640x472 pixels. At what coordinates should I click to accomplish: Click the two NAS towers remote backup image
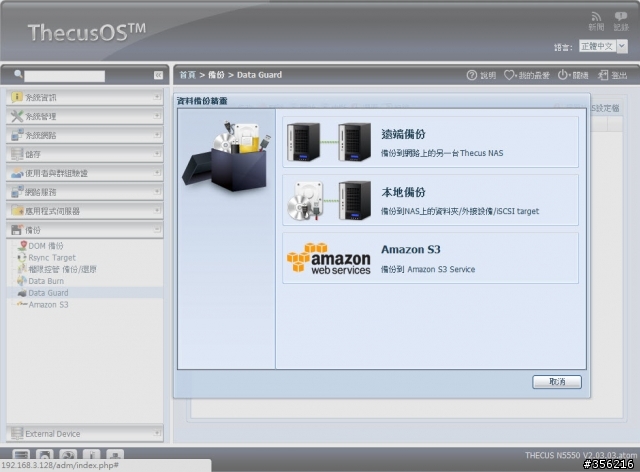(329, 142)
